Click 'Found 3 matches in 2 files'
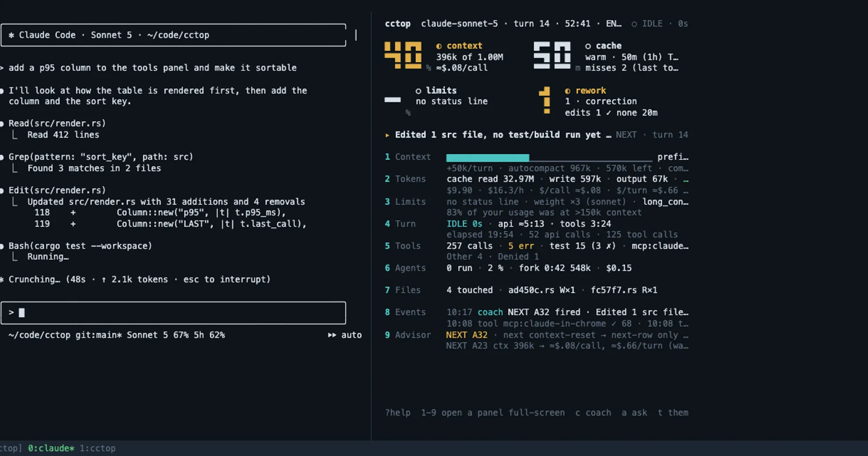868x456 pixels. (94, 168)
